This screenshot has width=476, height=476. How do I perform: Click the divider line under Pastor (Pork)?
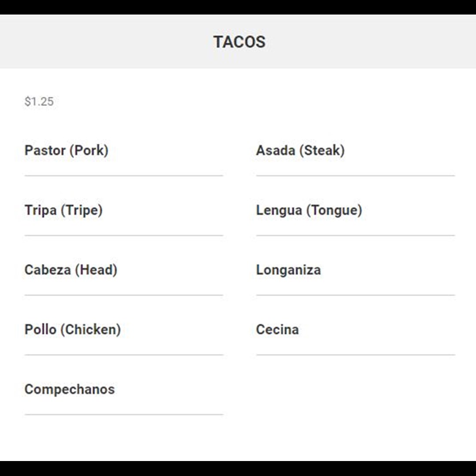(124, 175)
